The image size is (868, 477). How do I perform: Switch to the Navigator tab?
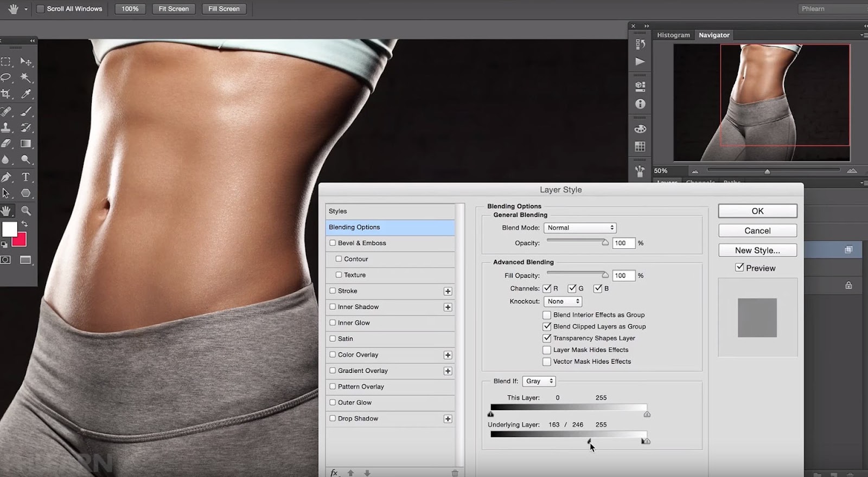[x=714, y=35]
